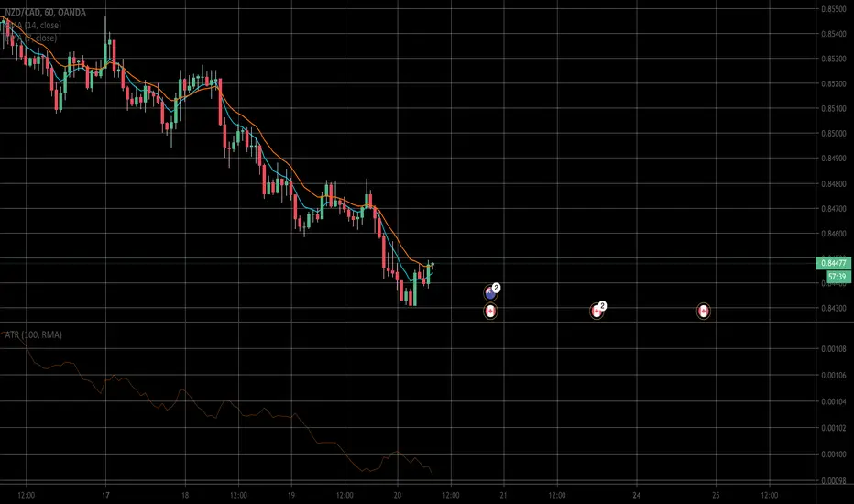Click the end of the ATR indicator line
The width and height of the screenshot is (854, 504).
pyautogui.click(x=432, y=473)
